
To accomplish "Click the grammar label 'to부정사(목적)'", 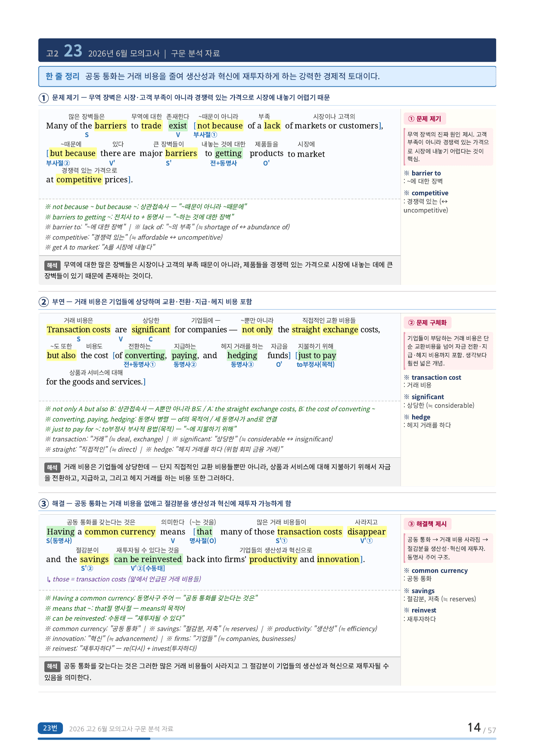I will 316,365.
